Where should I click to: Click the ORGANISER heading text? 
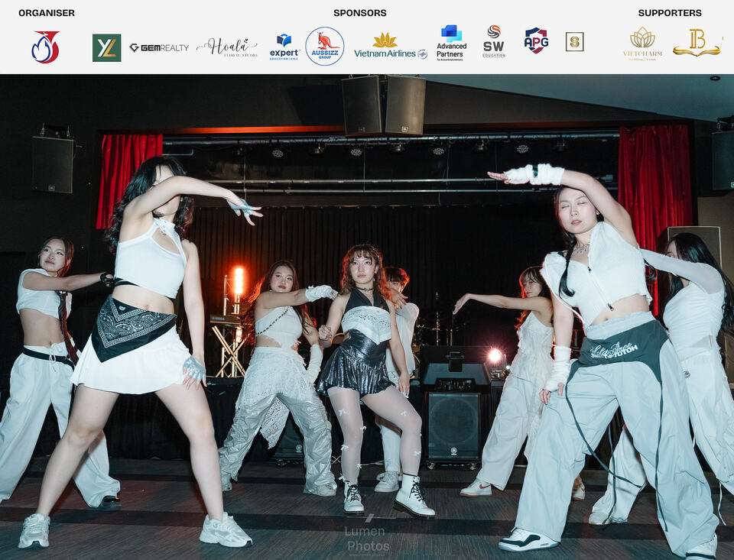pos(47,13)
